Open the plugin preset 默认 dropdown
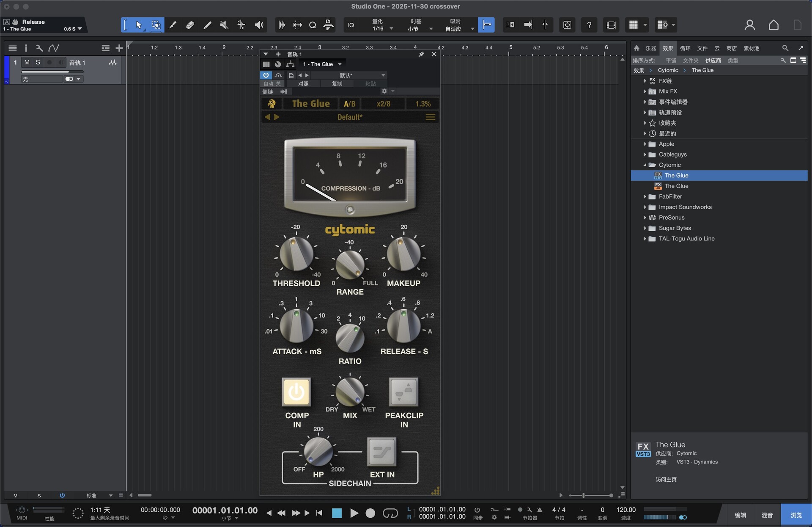 (x=347, y=75)
